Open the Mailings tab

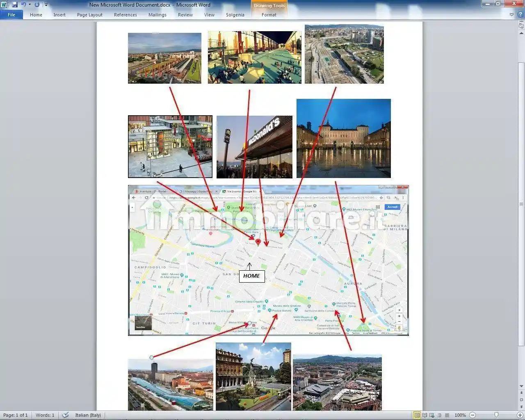click(157, 15)
